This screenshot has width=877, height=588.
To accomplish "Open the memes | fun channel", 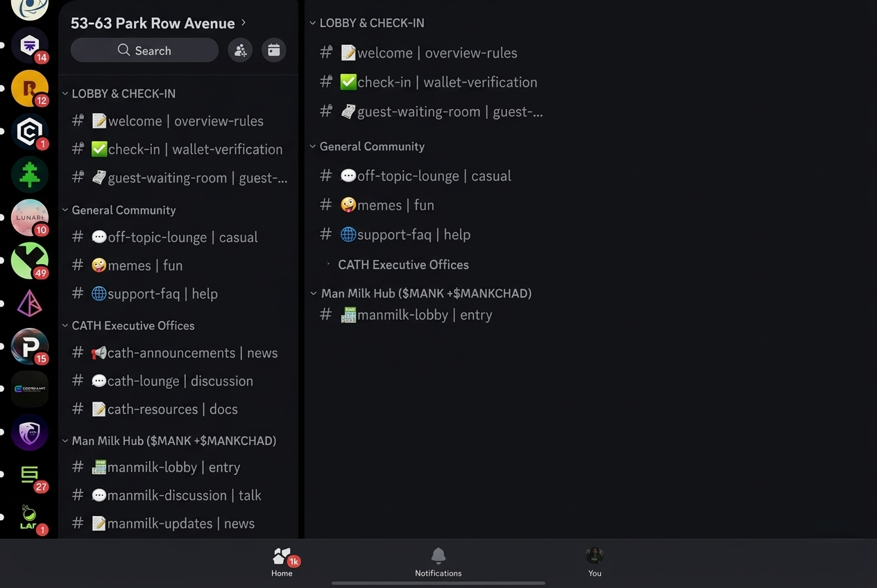I will [x=139, y=265].
